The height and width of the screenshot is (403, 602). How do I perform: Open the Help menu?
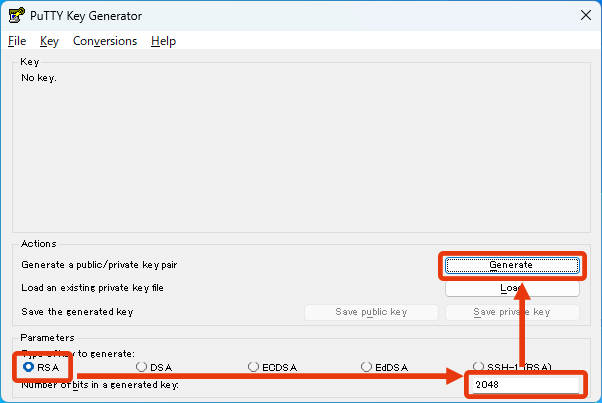tap(163, 41)
